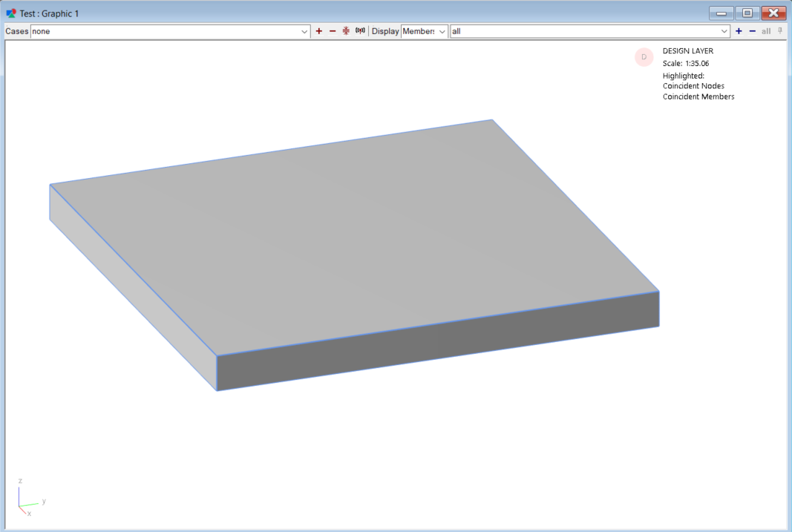Click the app icon in the title bar
Image resolution: width=792 pixels, height=532 pixels.
point(11,13)
